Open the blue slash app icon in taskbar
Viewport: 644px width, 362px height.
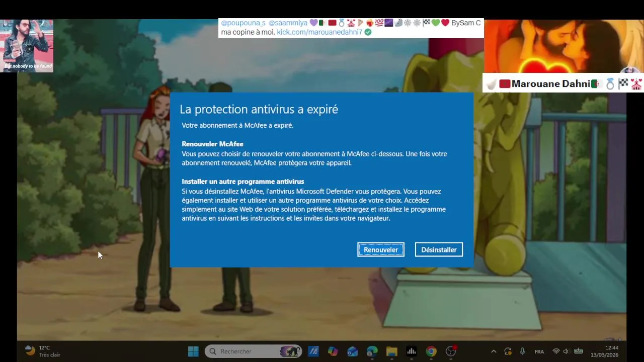point(313,351)
